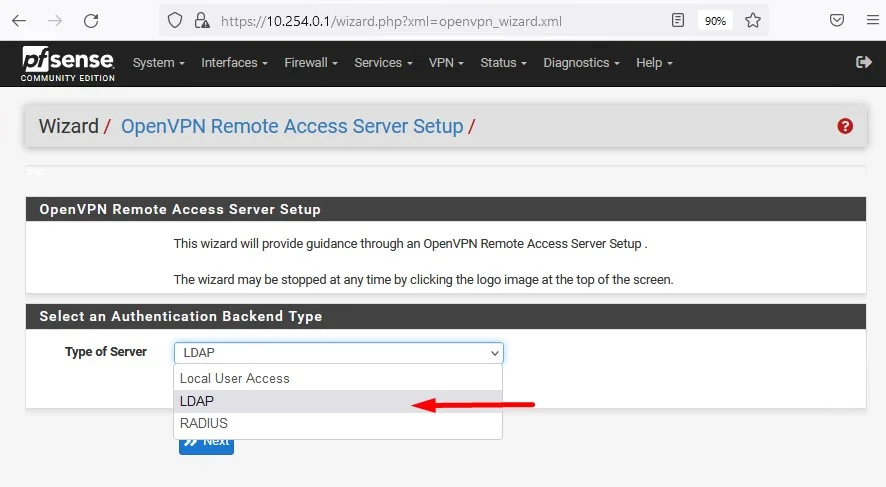The width and height of the screenshot is (886, 487).
Task: Select RADIUS from the dropdown list
Action: click(338, 423)
